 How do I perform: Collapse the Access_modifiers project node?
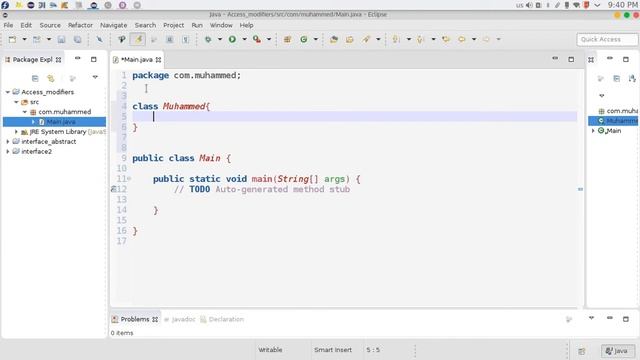coord(8,92)
